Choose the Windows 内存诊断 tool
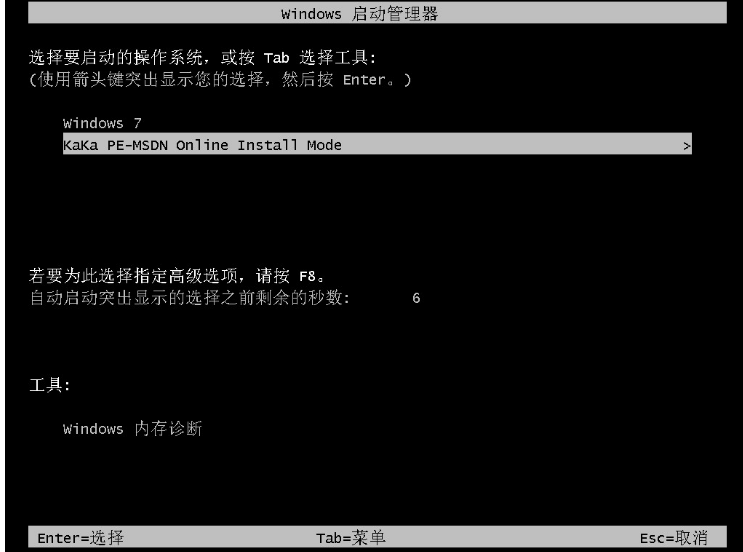The height and width of the screenshot is (552, 743). (x=132, y=429)
